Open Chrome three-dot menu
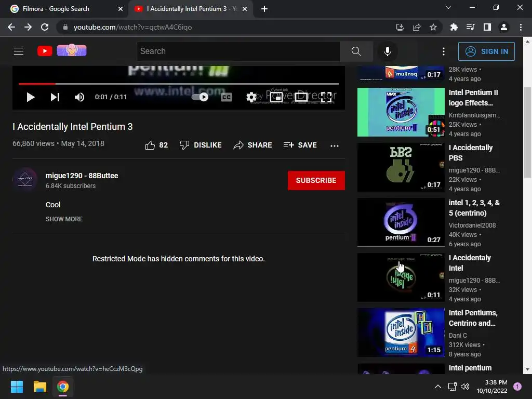 [521, 27]
